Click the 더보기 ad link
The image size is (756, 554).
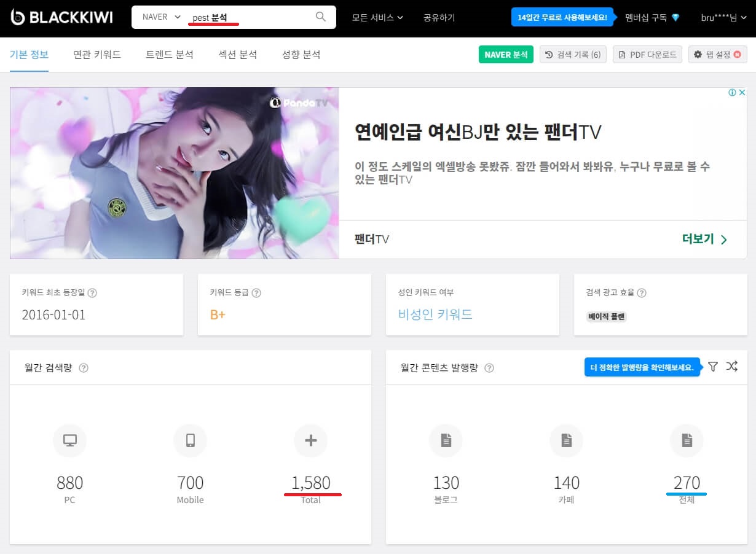pos(704,240)
